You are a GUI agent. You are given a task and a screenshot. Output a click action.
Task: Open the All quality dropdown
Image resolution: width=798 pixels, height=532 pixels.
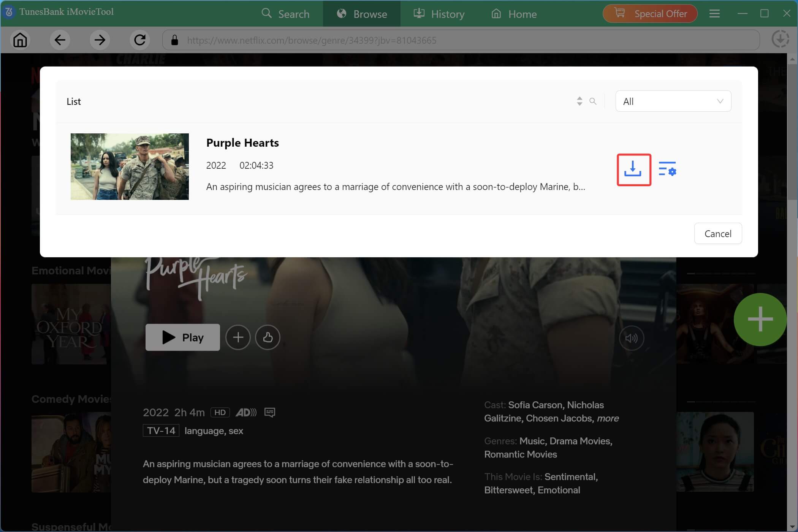pyautogui.click(x=673, y=101)
